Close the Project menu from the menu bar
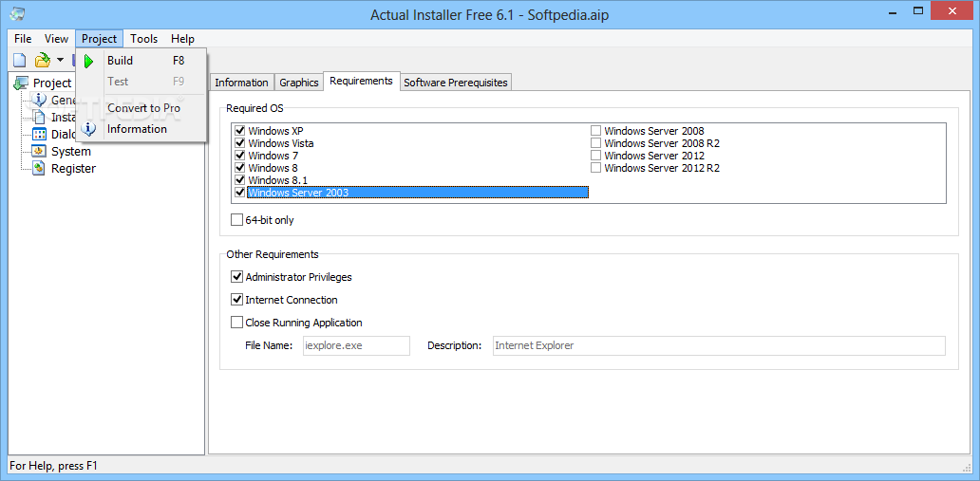This screenshot has width=980, height=481. click(x=100, y=39)
